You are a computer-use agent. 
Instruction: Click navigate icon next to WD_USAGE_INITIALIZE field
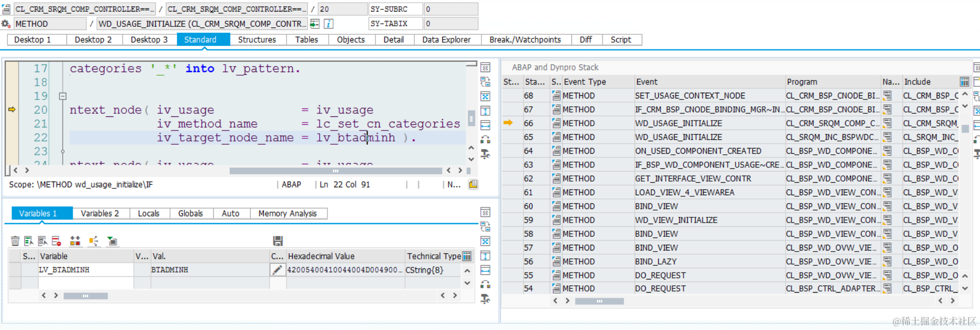coord(315,24)
